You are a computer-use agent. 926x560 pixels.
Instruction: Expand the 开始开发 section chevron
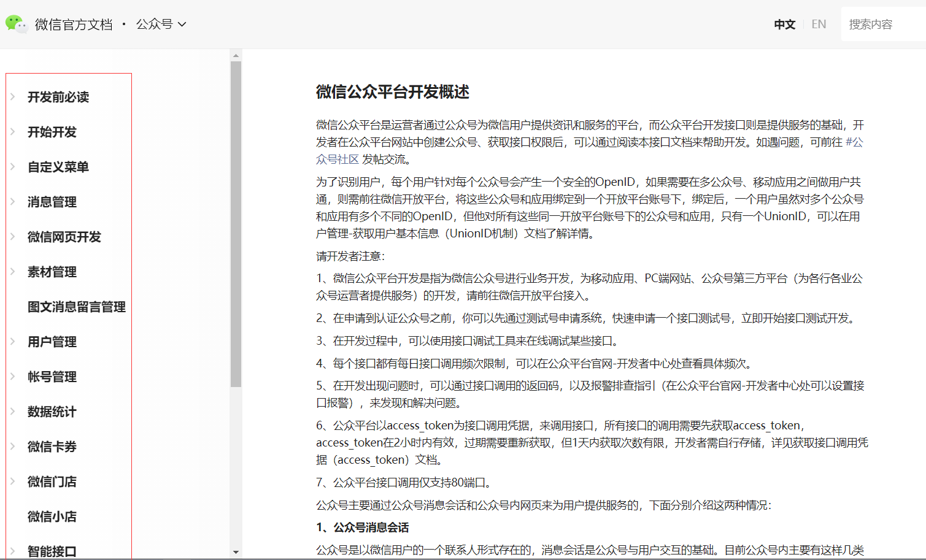(14, 132)
